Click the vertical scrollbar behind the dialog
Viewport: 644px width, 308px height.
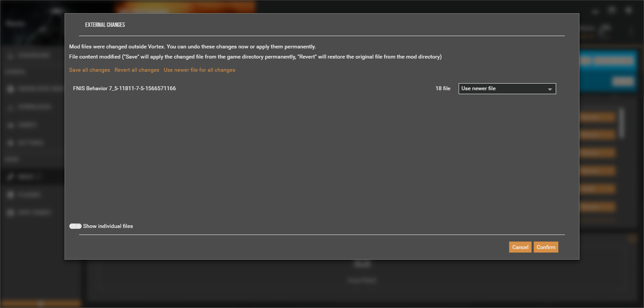coord(621,123)
